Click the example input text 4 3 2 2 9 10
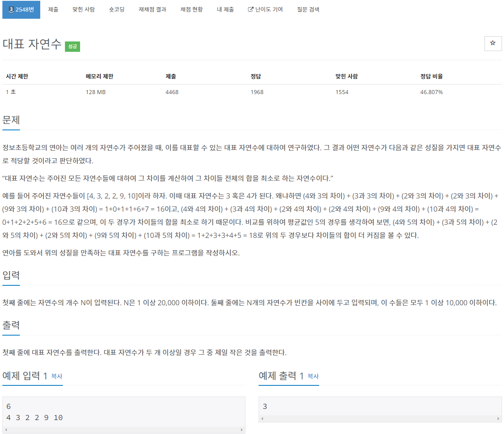Viewport: 504px width, 434px height. 35,418
